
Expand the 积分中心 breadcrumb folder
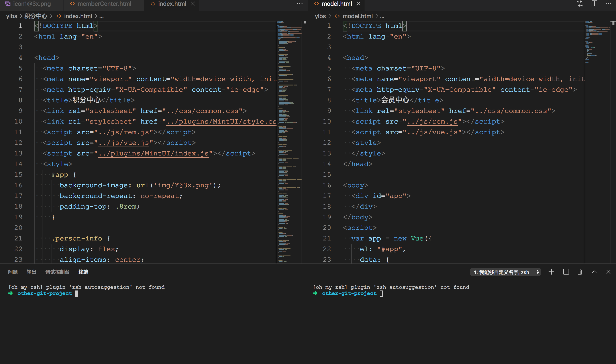pos(36,16)
